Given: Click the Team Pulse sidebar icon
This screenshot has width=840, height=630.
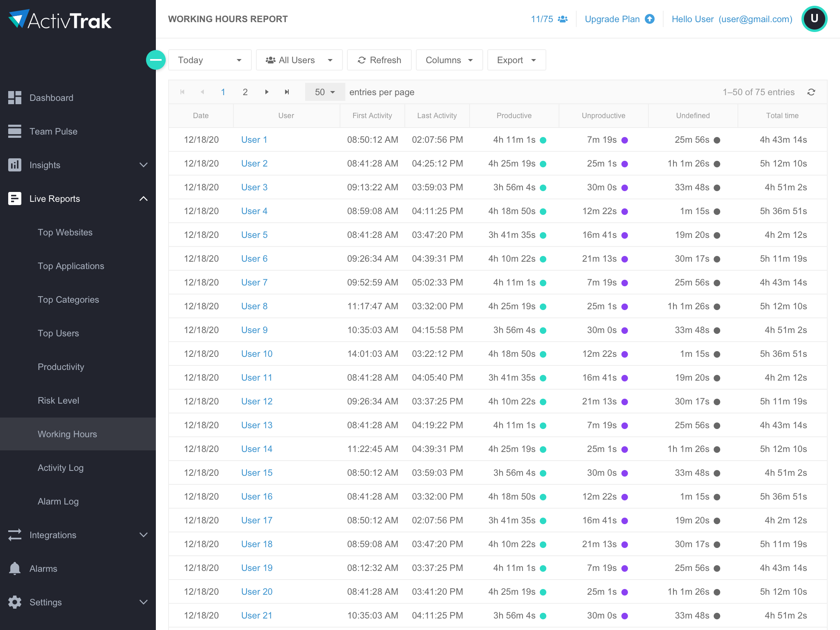Looking at the screenshot, I should [x=15, y=131].
